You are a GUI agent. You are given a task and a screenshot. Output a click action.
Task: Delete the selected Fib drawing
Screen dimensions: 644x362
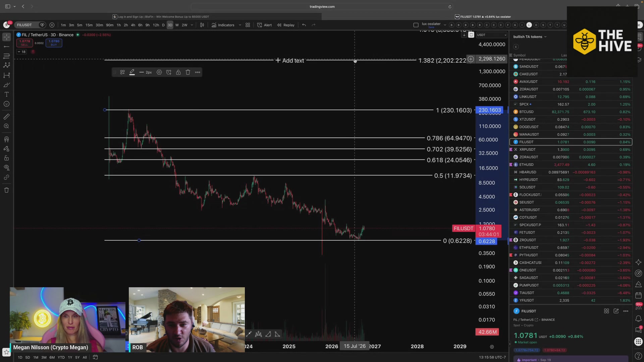click(188, 72)
